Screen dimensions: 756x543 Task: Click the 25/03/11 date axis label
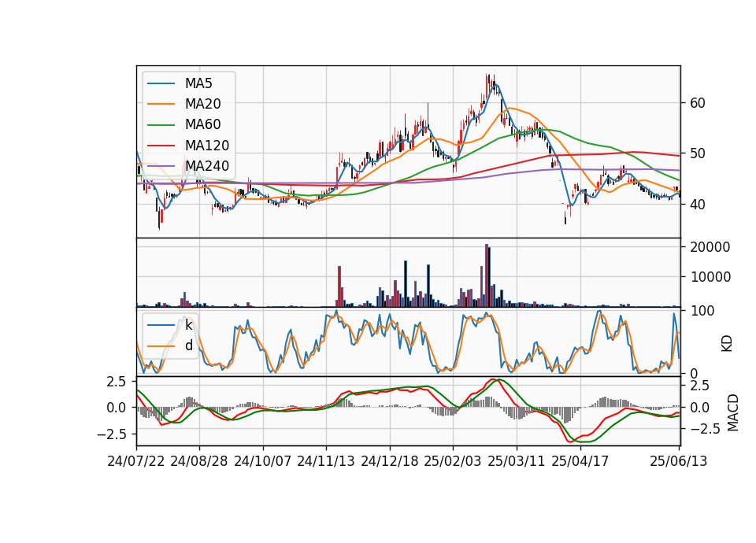pos(517,461)
